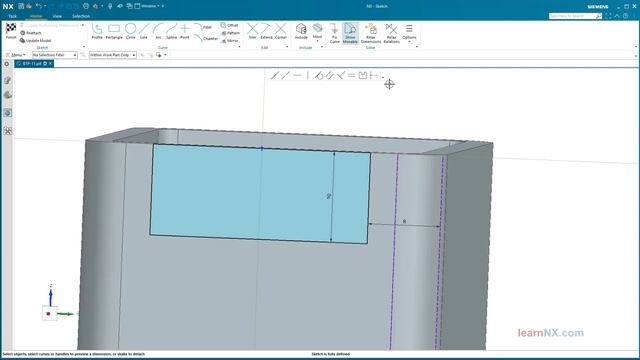
Task: Choose the Fillet tool
Action: click(x=203, y=27)
